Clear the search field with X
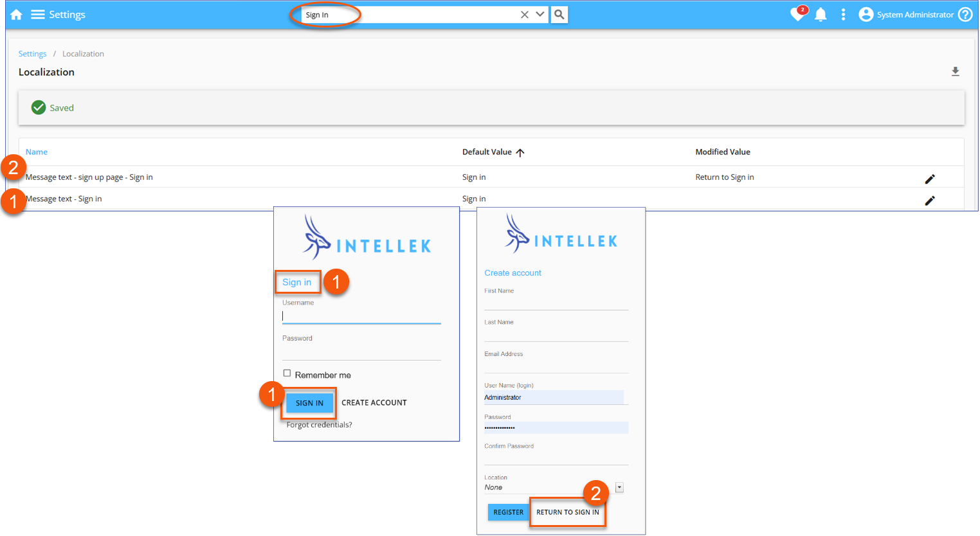 click(525, 15)
